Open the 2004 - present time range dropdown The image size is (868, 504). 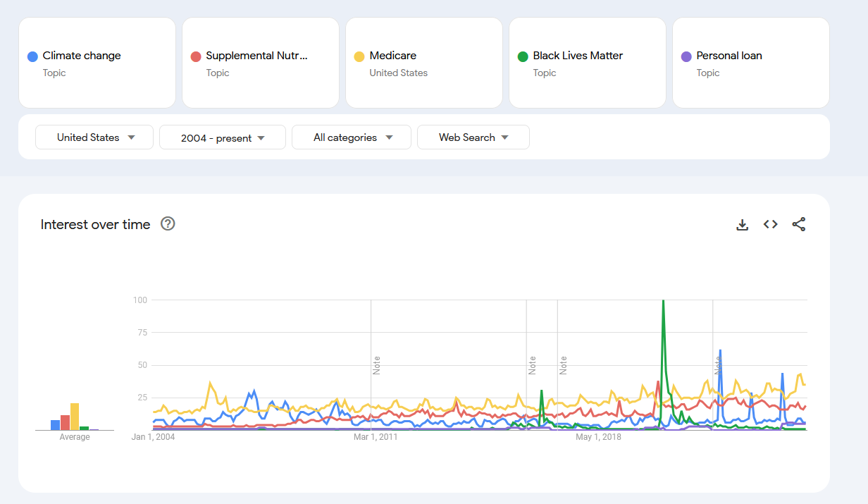(223, 137)
